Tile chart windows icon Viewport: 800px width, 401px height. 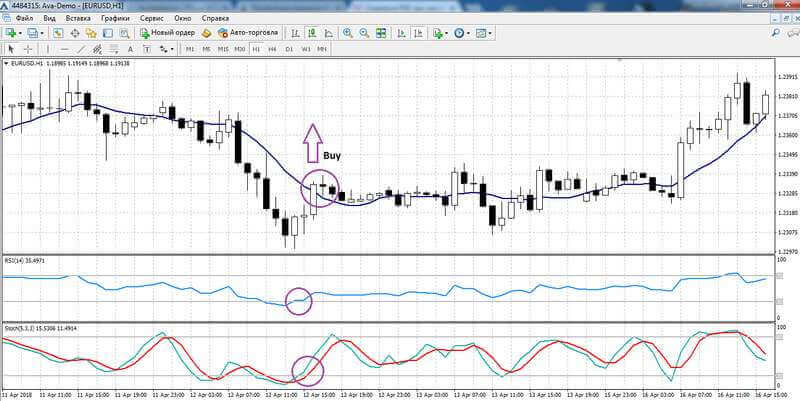(x=381, y=33)
